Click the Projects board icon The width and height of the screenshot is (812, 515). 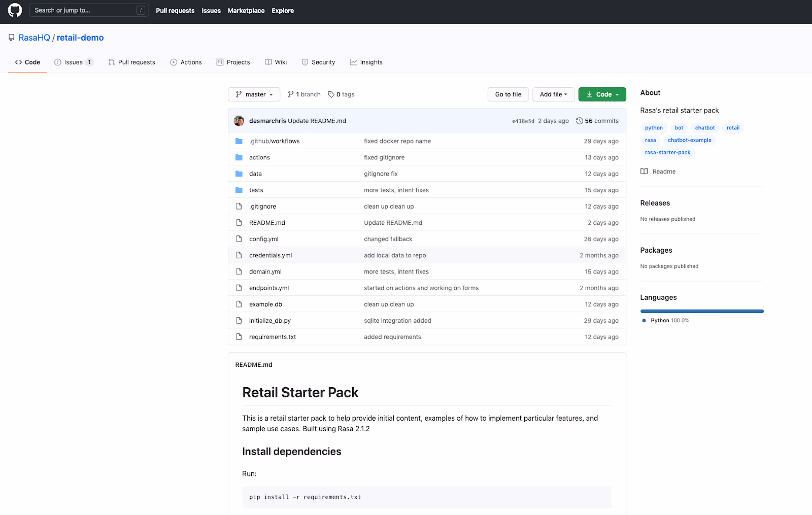[220, 62]
